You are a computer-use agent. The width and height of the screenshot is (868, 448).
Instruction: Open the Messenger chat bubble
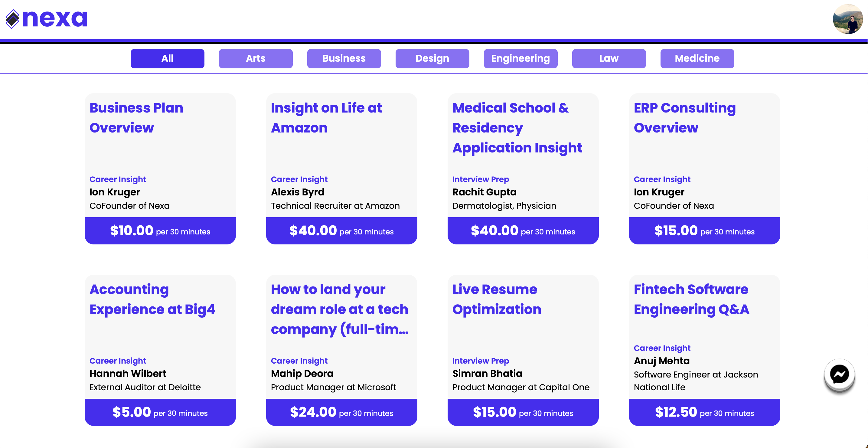839,374
